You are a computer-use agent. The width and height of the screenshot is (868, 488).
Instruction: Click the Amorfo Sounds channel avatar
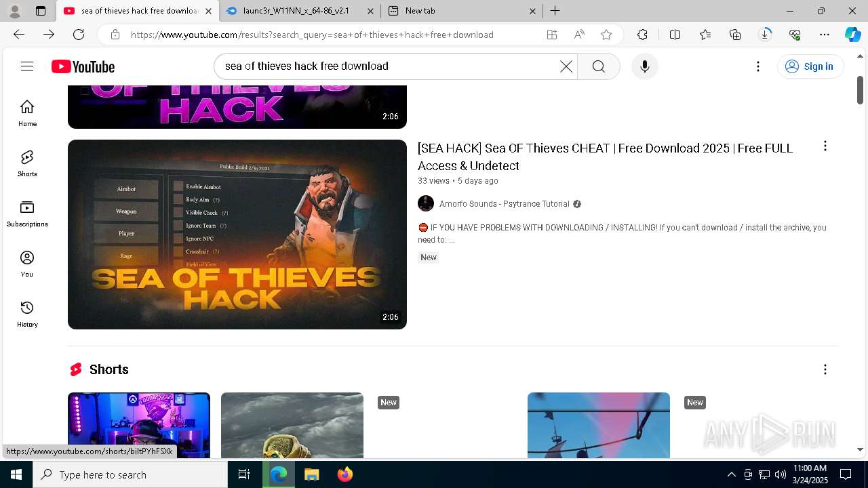[426, 203]
